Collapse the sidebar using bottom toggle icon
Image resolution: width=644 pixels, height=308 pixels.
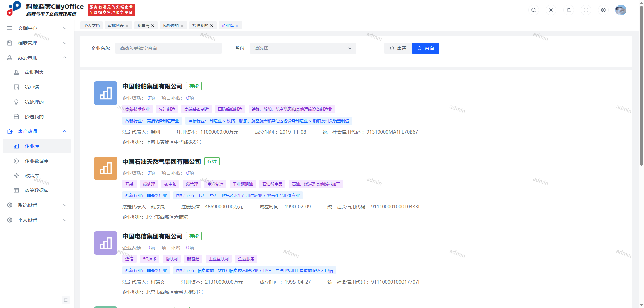click(66, 300)
